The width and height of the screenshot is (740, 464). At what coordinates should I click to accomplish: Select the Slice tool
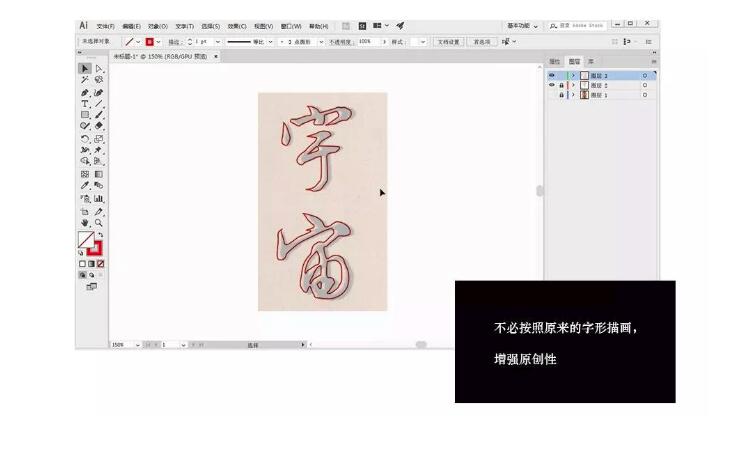click(99, 212)
